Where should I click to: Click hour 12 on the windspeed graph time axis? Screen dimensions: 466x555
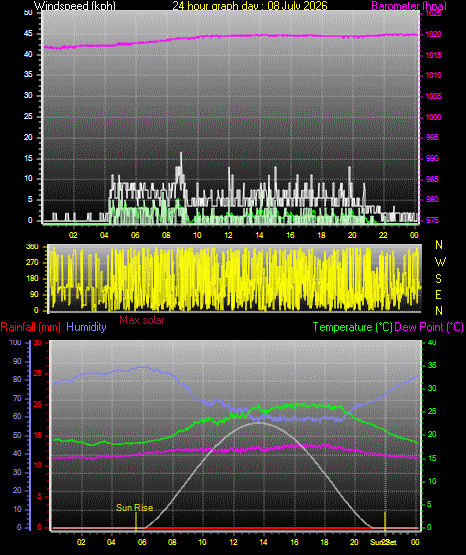click(x=229, y=235)
